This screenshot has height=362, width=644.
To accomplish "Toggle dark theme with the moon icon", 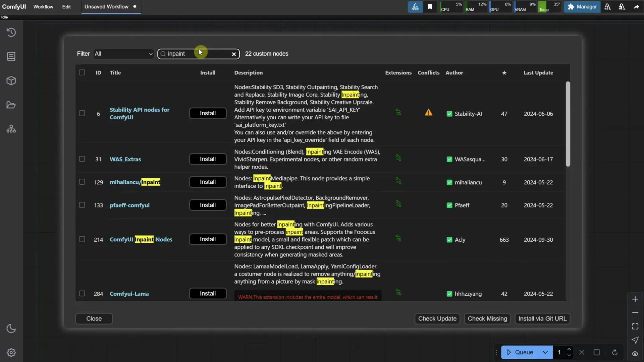I will [11, 329].
